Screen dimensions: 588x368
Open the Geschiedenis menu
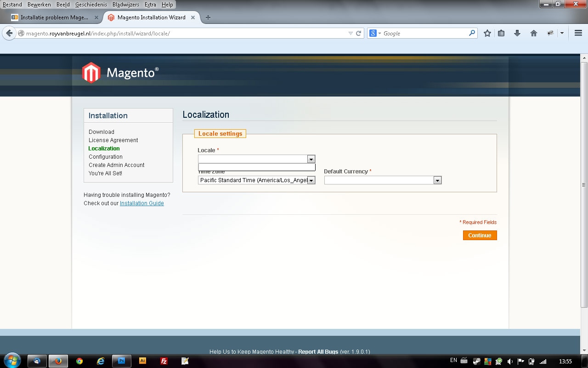91,5
